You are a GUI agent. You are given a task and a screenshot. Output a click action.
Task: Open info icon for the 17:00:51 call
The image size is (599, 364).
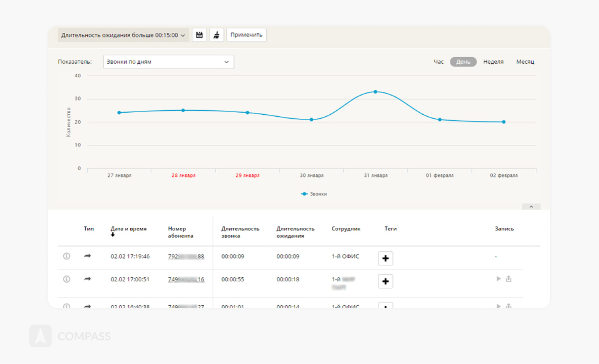(x=67, y=279)
